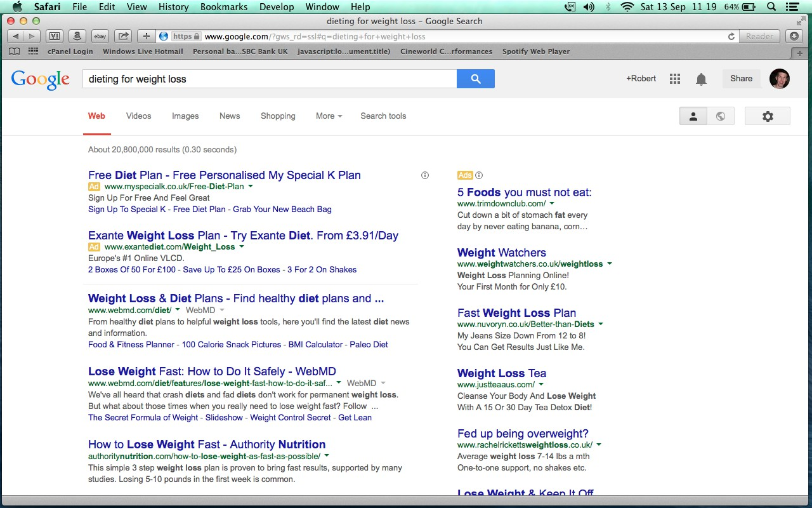This screenshot has width=812, height=508.
Task: Expand the More search categories dropdown
Action: coord(329,116)
